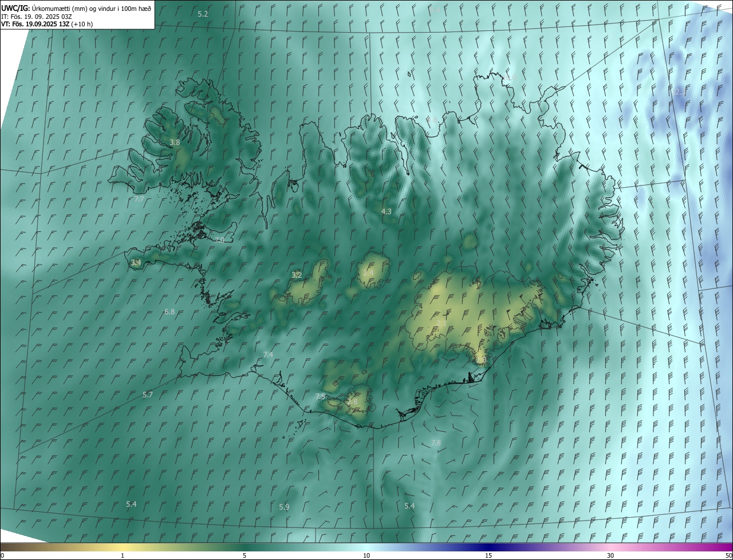Click the 4.3 value label
Screen dimensions: 733x560
point(387,211)
